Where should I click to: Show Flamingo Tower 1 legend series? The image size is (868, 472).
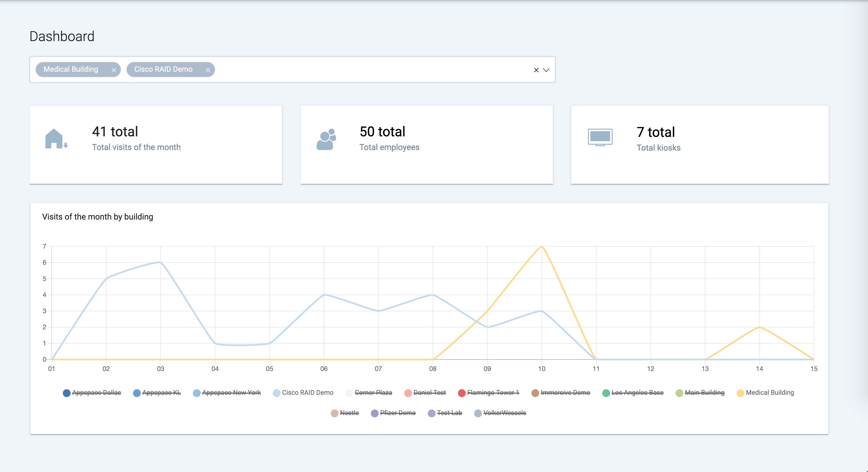coord(493,393)
